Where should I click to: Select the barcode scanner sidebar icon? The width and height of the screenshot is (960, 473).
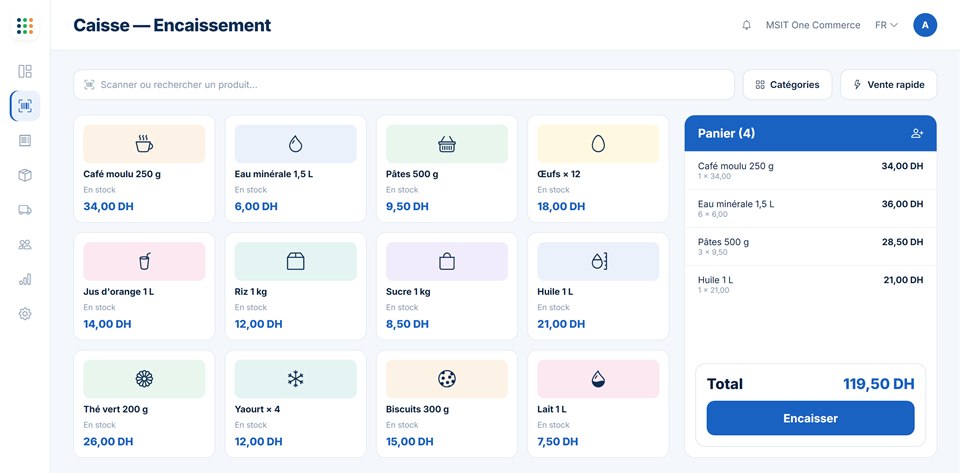[25, 106]
